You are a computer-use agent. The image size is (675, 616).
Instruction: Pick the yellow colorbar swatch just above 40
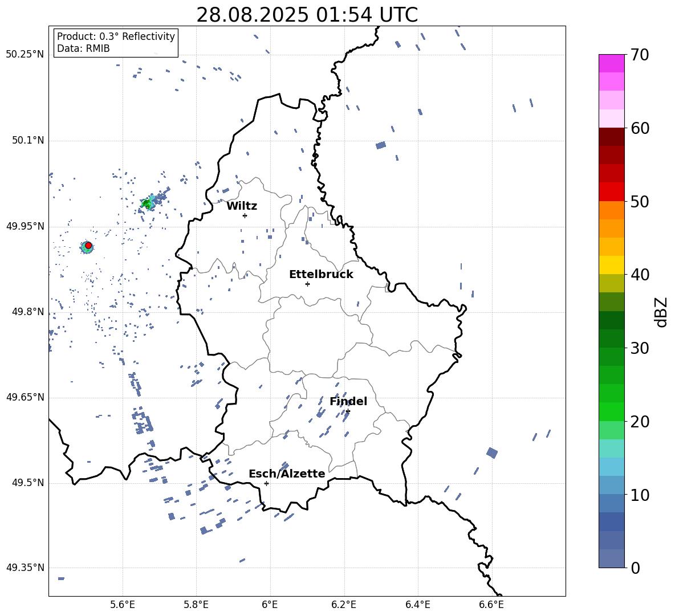[611, 265]
